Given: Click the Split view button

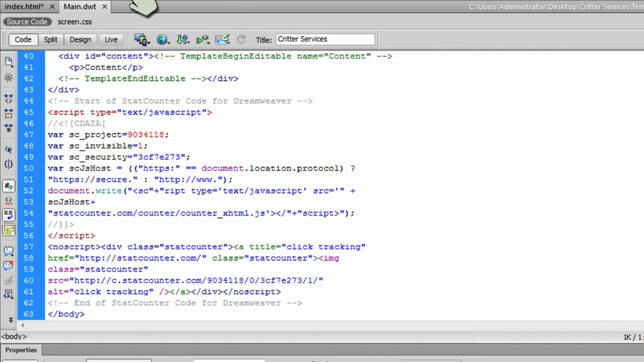Looking at the screenshot, I should [x=50, y=39].
